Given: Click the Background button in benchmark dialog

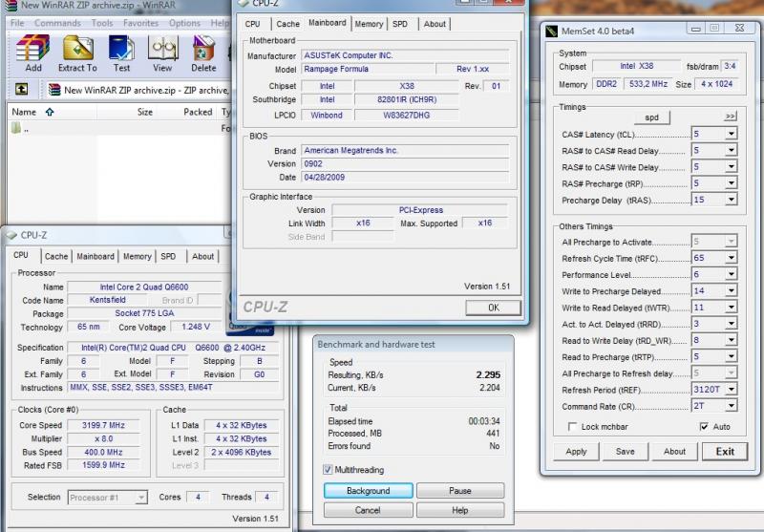Looking at the screenshot, I should [369, 491].
